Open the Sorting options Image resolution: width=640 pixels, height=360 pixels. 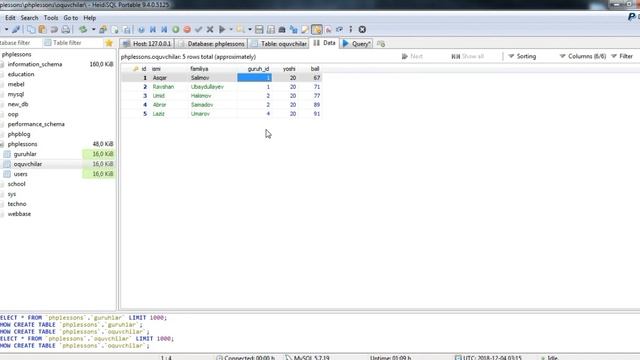[x=522, y=56]
